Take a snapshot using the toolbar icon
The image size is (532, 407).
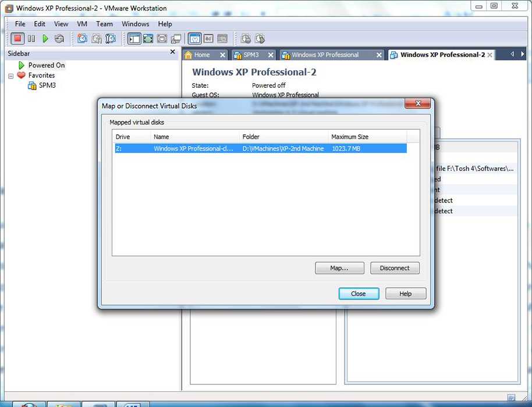(83, 39)
